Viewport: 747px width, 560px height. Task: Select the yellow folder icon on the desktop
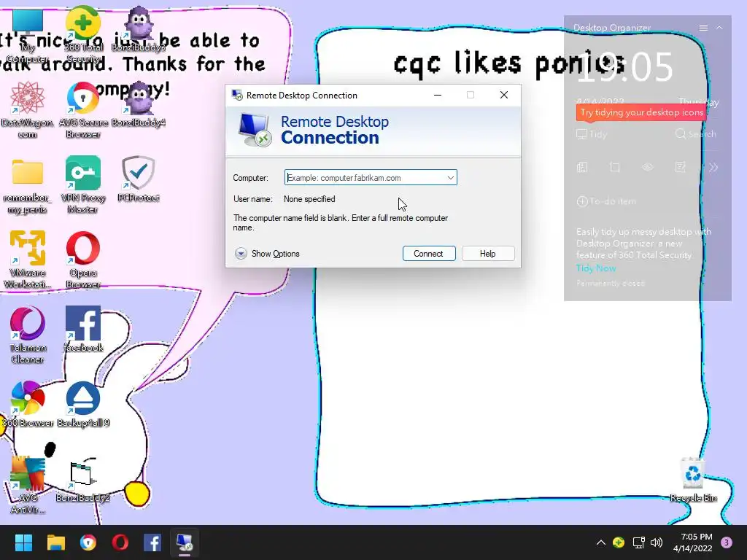28,185
